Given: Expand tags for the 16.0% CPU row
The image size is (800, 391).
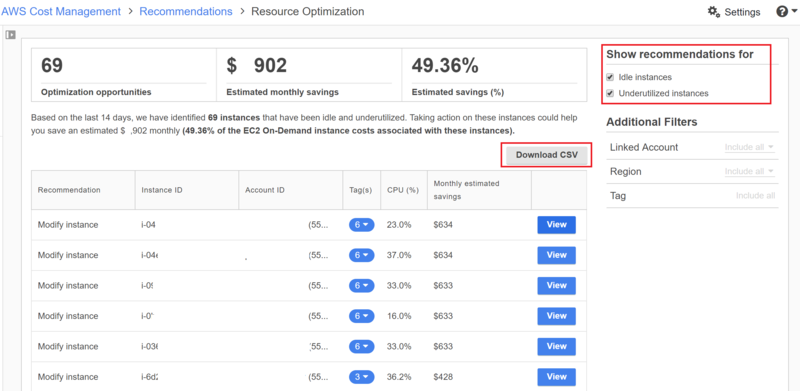Looking at the screenshot, I should point(361,316).
